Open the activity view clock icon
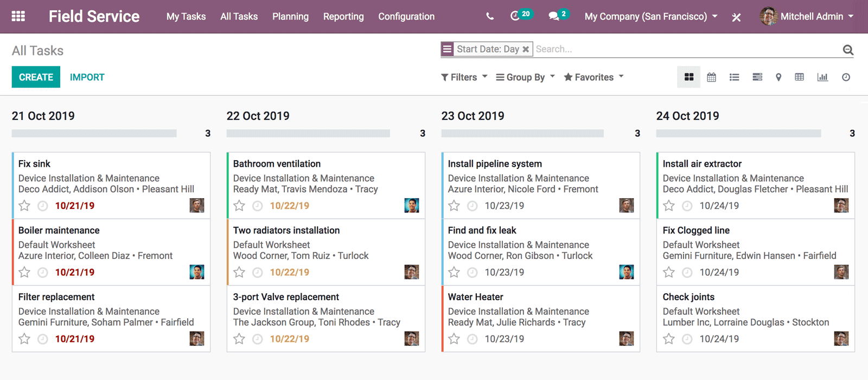This screenshot has height=380, width=868. 846,77
